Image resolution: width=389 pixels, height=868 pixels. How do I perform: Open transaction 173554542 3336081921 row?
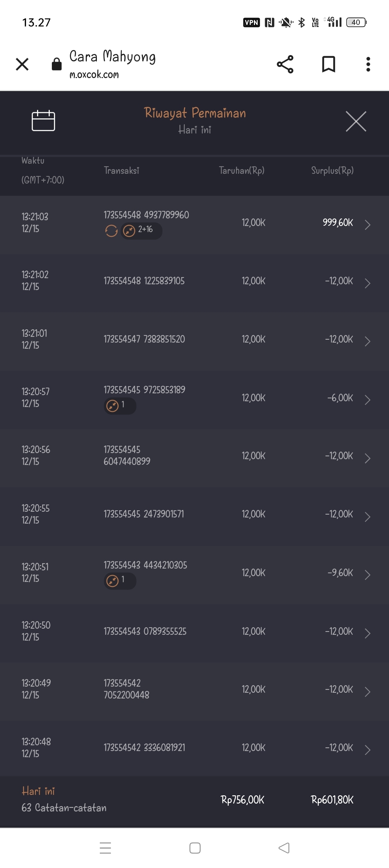[144, 748]
